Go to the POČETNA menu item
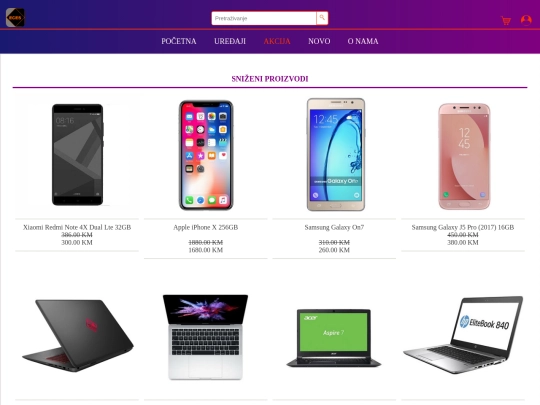Image resolution: width=540 pixels, height=405 pixels. coord(179,41)
